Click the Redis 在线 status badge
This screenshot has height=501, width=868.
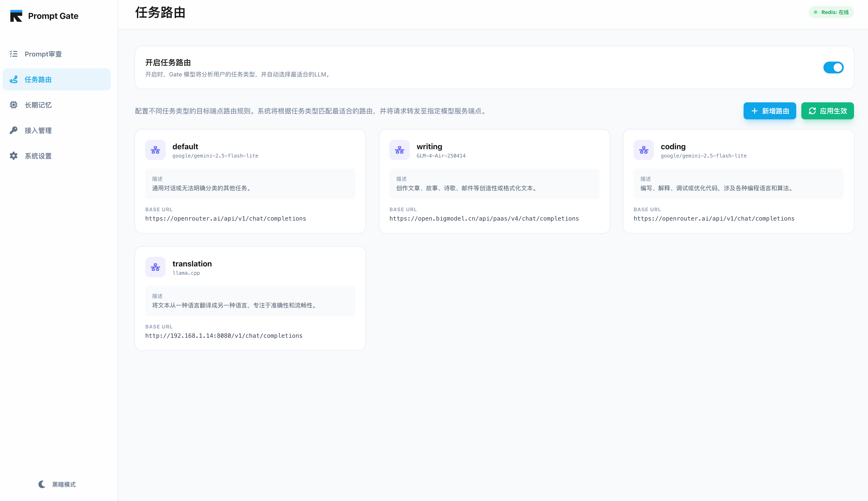pos(831,12)
